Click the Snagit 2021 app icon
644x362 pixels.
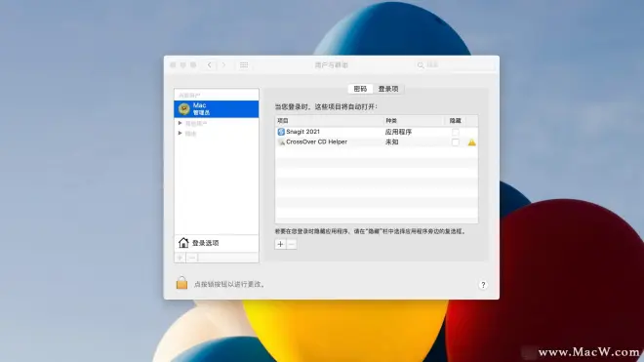pos(281,132)
